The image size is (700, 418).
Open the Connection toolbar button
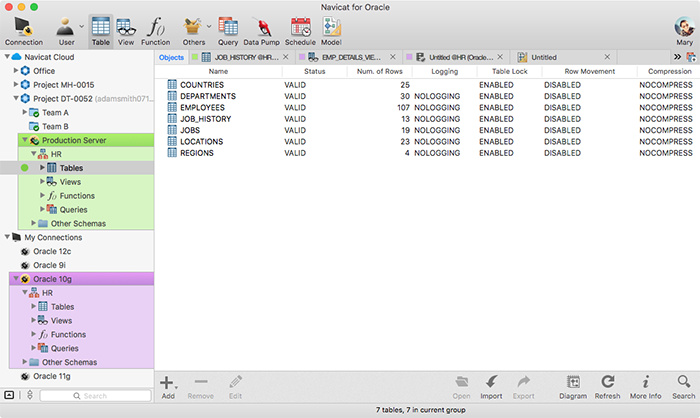pos(24,31)
